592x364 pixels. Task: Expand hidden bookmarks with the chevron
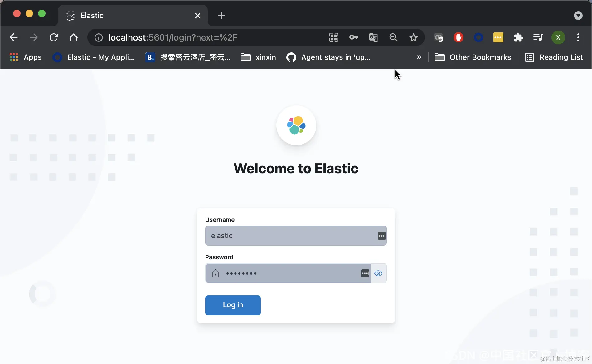point(419,57)
